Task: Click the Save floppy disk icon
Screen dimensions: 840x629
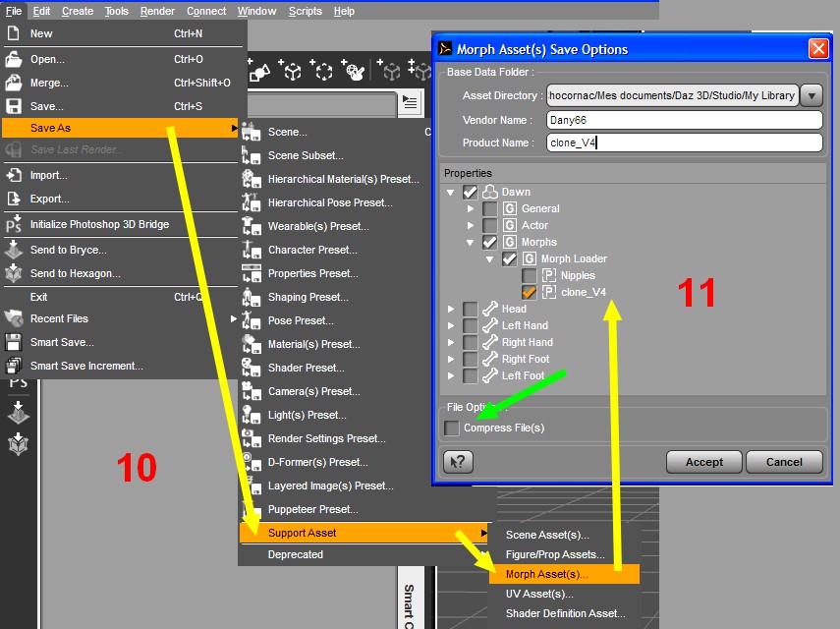Action: click(x=14, y=106)
